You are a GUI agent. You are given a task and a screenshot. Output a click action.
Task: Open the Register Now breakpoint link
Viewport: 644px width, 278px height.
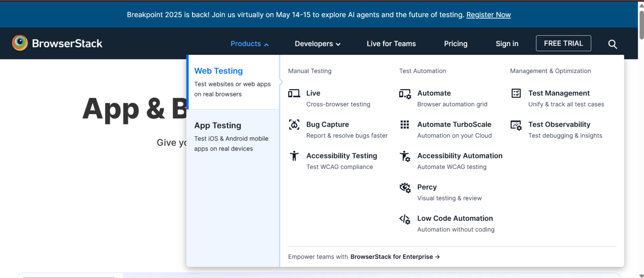click(488, 14)
